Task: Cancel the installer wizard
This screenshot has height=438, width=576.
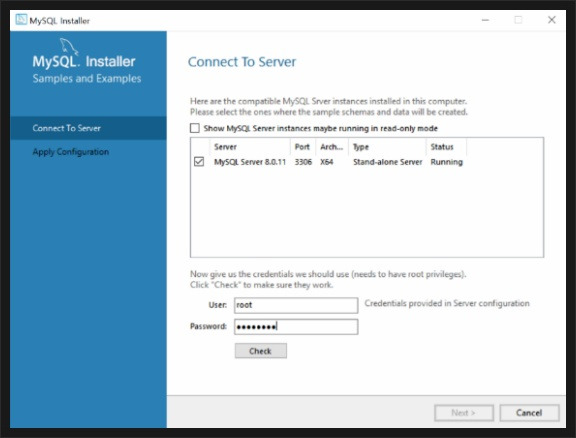Action: (x=529, y=413)
